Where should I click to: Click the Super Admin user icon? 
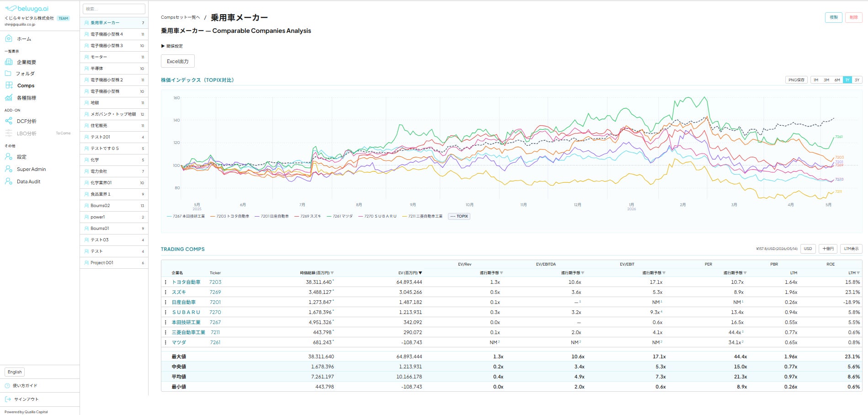click(9, 169)
